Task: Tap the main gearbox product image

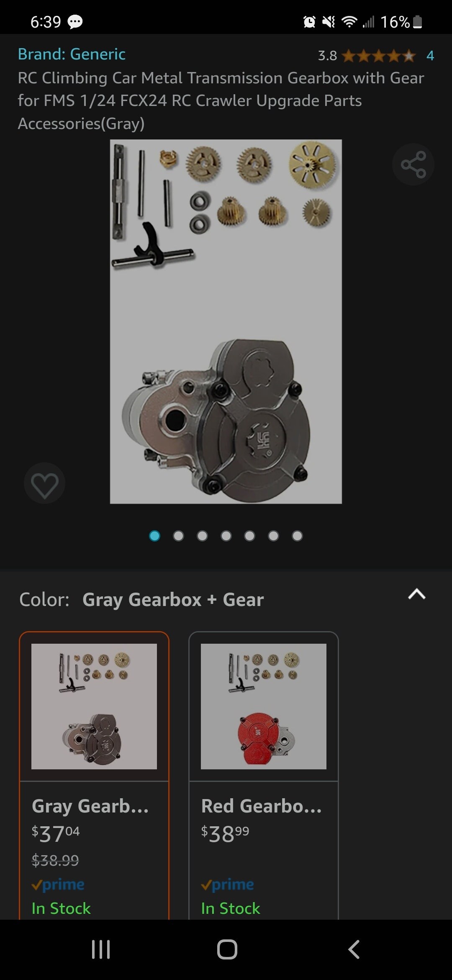Action: [226, 322]
